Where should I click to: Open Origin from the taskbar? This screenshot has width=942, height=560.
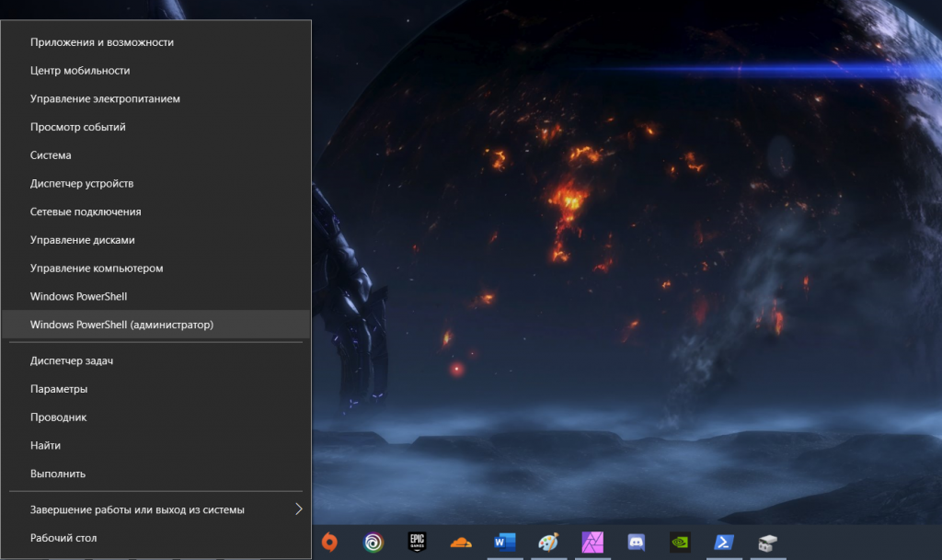(x=328, y=543)
